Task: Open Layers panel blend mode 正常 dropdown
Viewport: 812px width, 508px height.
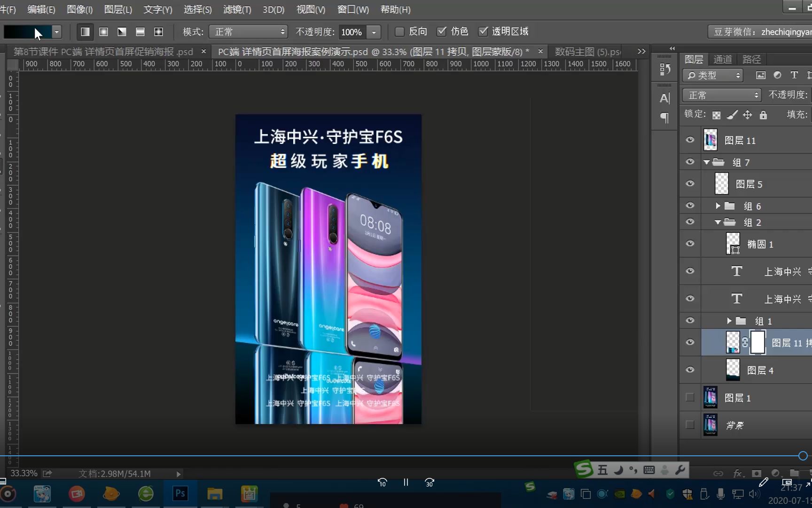Action: pyautogui.click(x=722, y=95)
